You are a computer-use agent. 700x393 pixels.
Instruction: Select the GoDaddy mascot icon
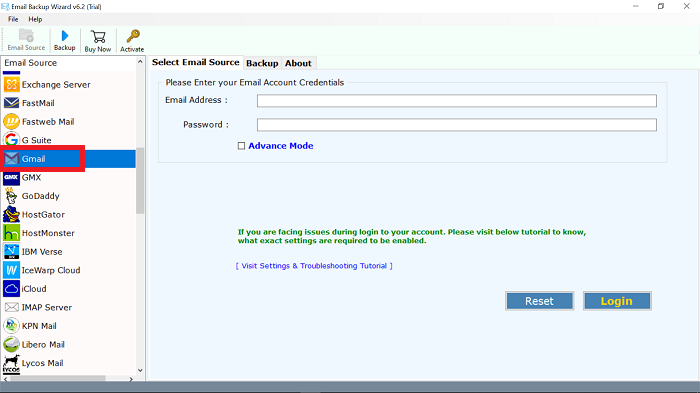click(x=12, y=196)
